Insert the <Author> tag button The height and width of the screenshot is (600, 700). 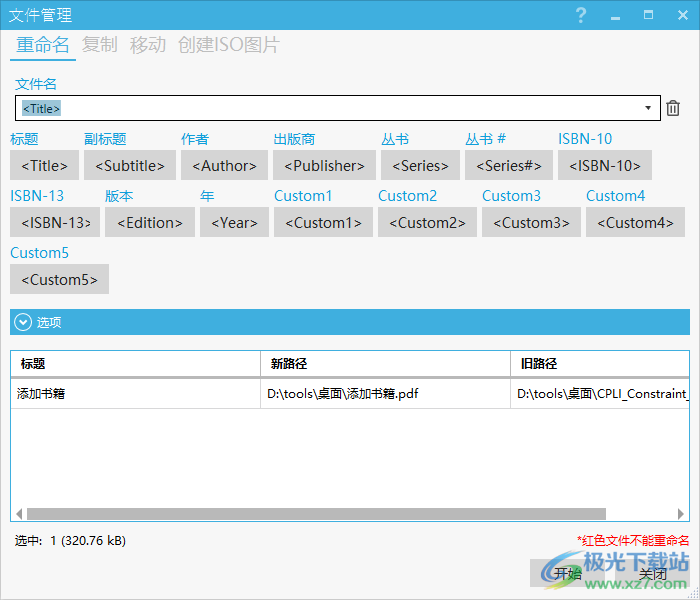[x=224, y=165]
